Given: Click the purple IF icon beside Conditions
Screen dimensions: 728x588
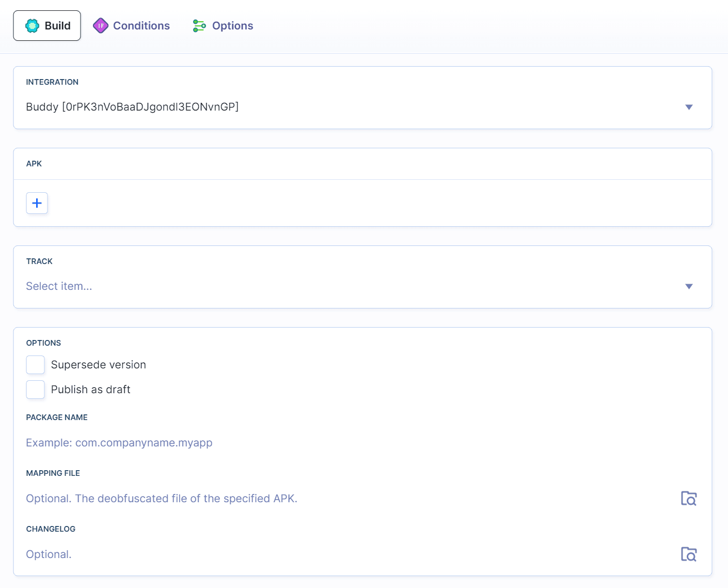Looking at the screenshot, I should [x=100, y=25].
